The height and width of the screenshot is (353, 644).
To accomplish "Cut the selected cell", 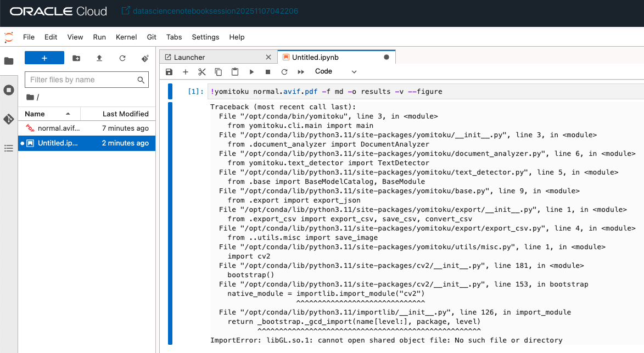I will 201,72.
